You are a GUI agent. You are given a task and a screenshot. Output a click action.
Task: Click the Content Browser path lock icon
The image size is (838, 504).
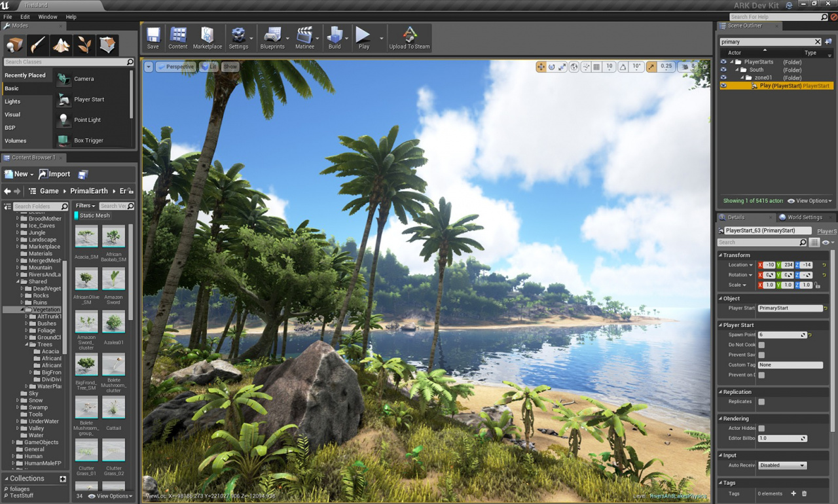pos(131,191)
